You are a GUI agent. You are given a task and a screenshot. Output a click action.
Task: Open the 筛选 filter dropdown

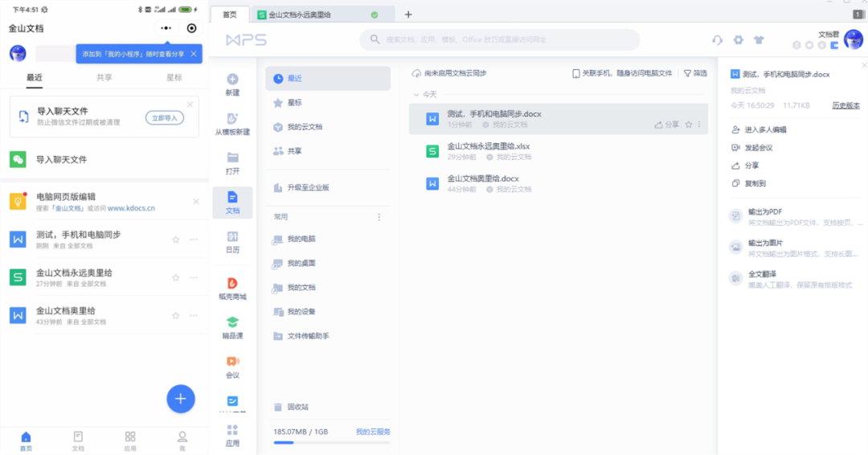coord(695,73)
